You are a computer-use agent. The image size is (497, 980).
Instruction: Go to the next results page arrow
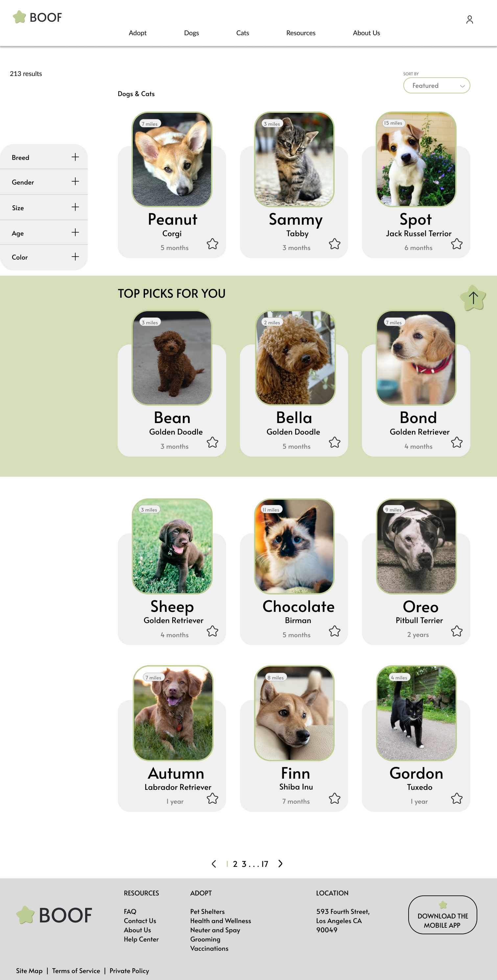(280, 864)
